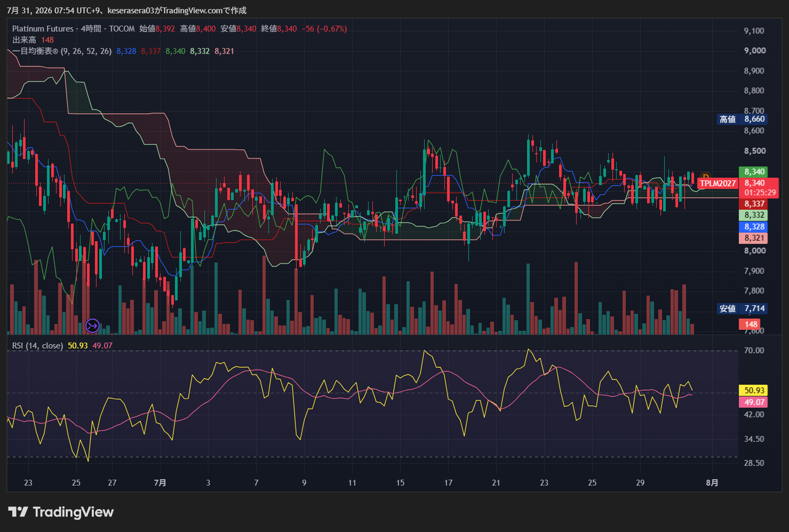Click the red 148 volume tag on the price scale
Image resolution: width=789 pixels, height=532 pixels.
tap(751, 324)
